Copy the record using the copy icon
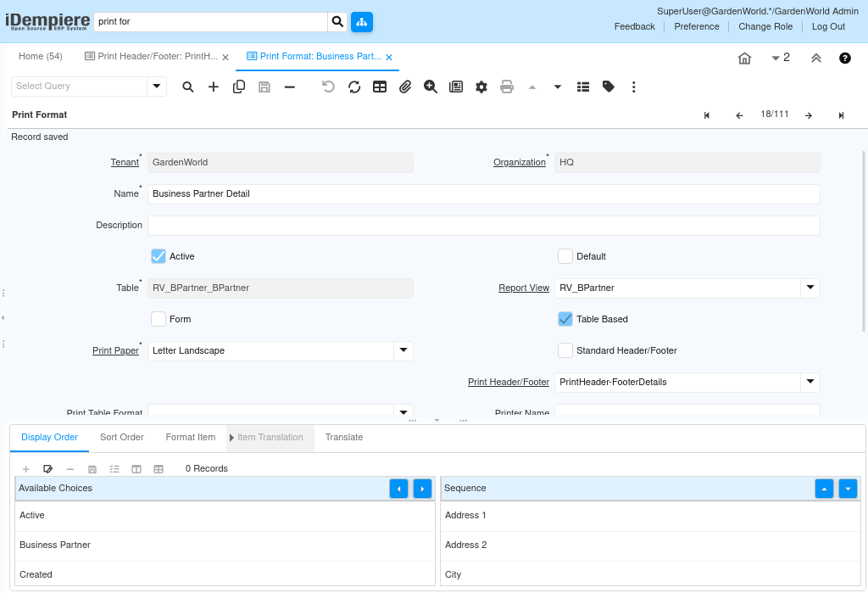The width and height of the screenshot is (868, 593). 239,87
